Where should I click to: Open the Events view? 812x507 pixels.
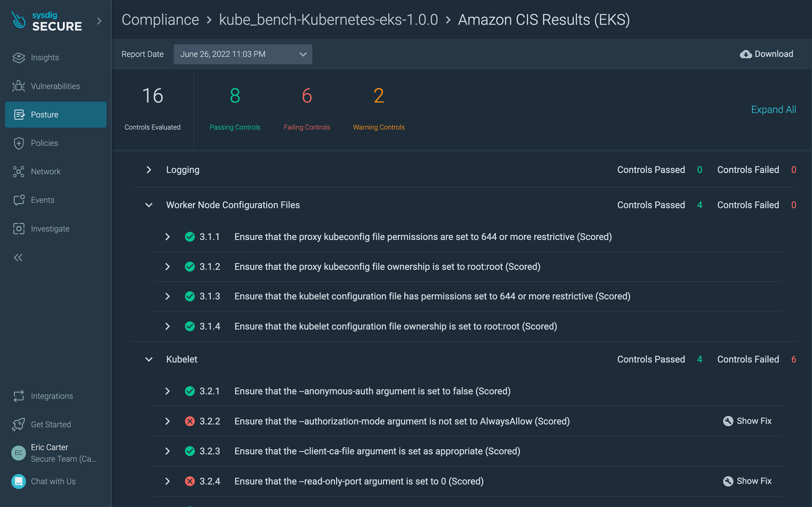(43, 200)
